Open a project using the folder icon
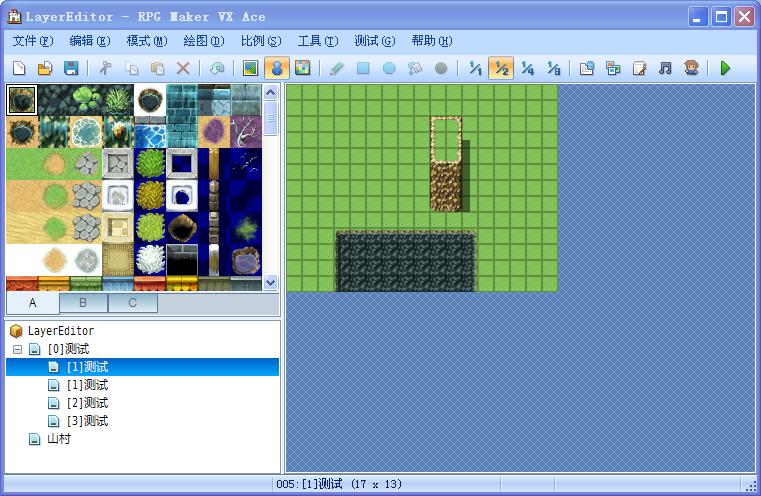 [45, 68]
